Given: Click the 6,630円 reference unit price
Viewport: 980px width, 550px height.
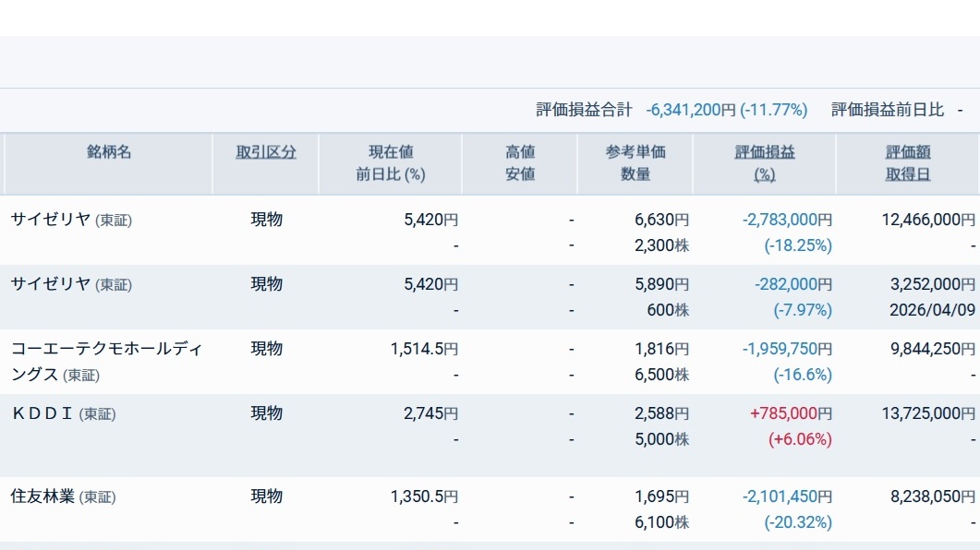Looking at the screenshot, I should [662, 220].
